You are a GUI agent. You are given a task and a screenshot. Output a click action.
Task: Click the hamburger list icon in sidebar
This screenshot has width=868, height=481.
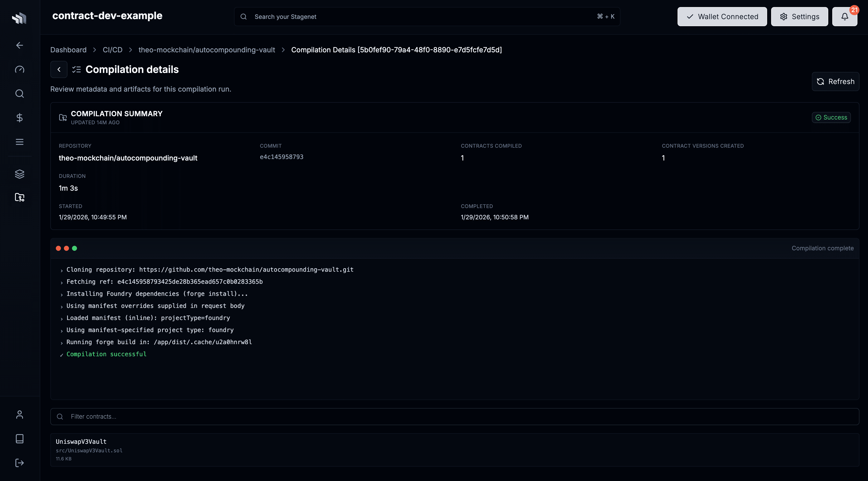point(19,141)
